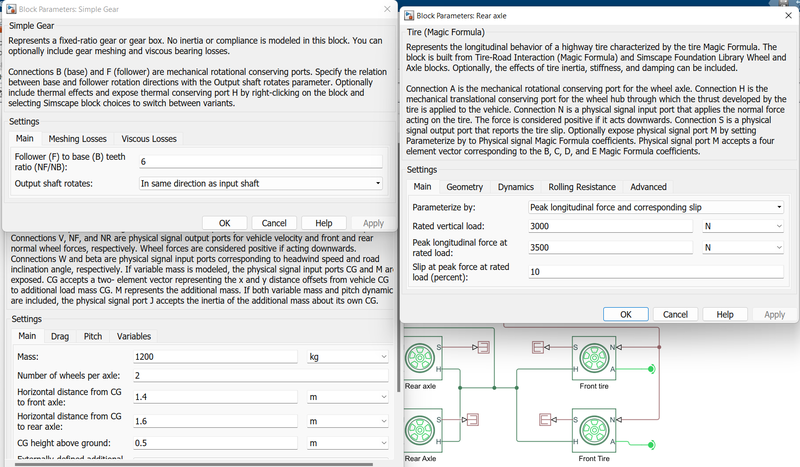This screenshot has width=800, height=467.
Task: Switch to the Viscous Losses tab
Action: [149, 139]
